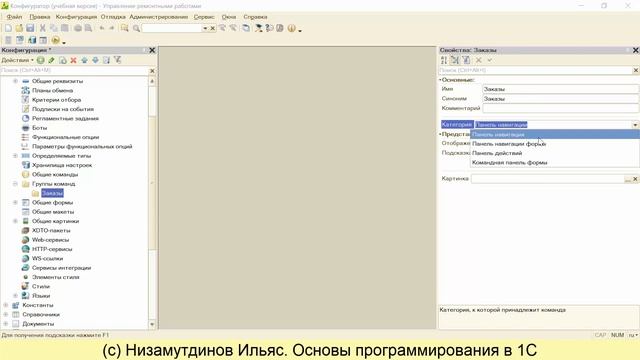Clear the Картинка field with X button
Image resolution: width=640 pixels, height=360 pixels.
(635, 179)
